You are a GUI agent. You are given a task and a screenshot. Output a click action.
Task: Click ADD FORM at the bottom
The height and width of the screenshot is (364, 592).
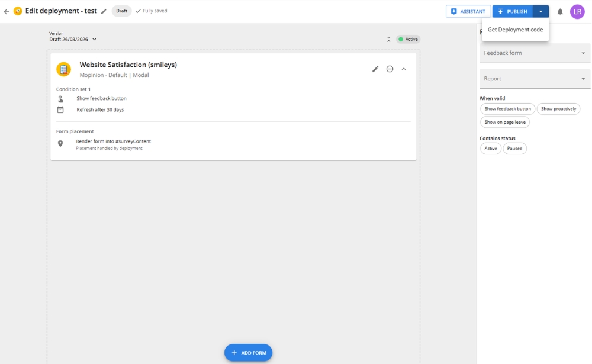point(248,352)
